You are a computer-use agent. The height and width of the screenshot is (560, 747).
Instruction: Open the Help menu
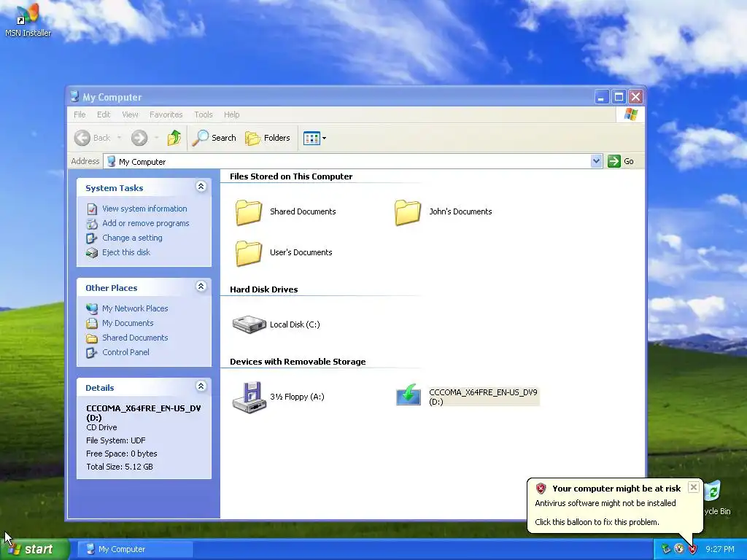coord(231,114)
